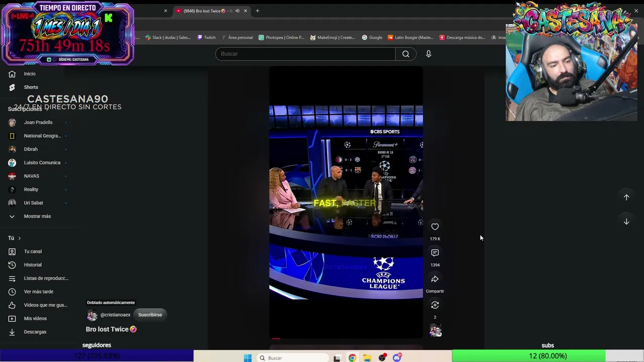The width and height of the screenshot is (644, 362).
Task: Open National Geographic subscription icon
Action: [12, 136]
